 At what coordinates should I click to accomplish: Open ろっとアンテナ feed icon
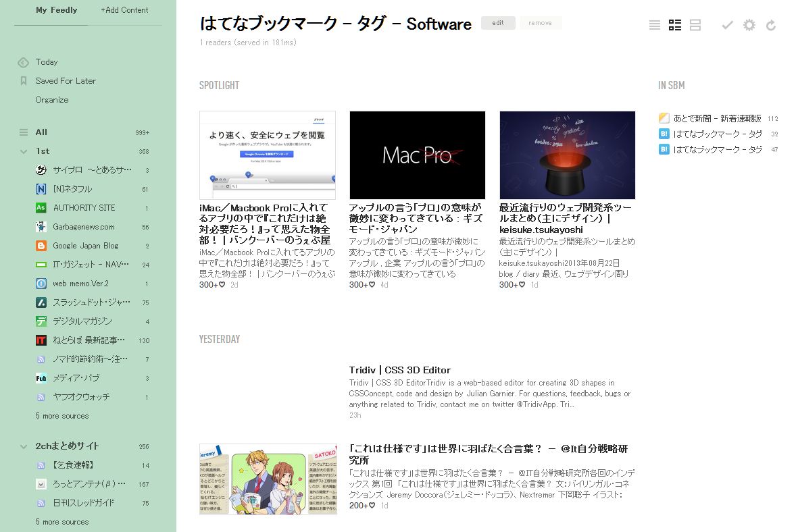[41, 484]
